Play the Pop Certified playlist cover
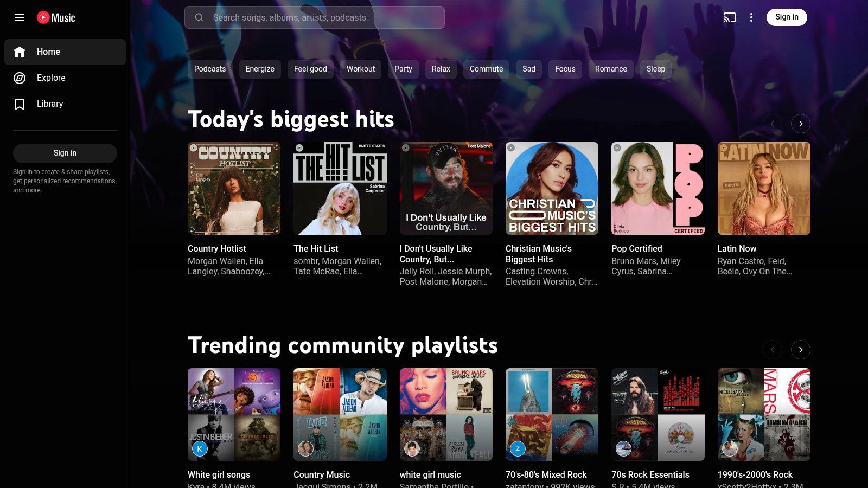 click(x=658, y=188)
